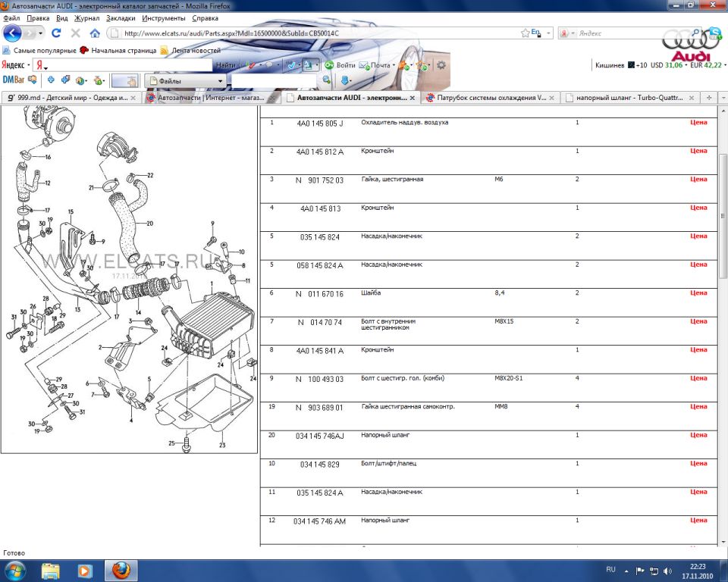The height and width of the screenshot is (582, 728).
Task: Click Цена for part 035 145 824
Action: tap(698, 236)
